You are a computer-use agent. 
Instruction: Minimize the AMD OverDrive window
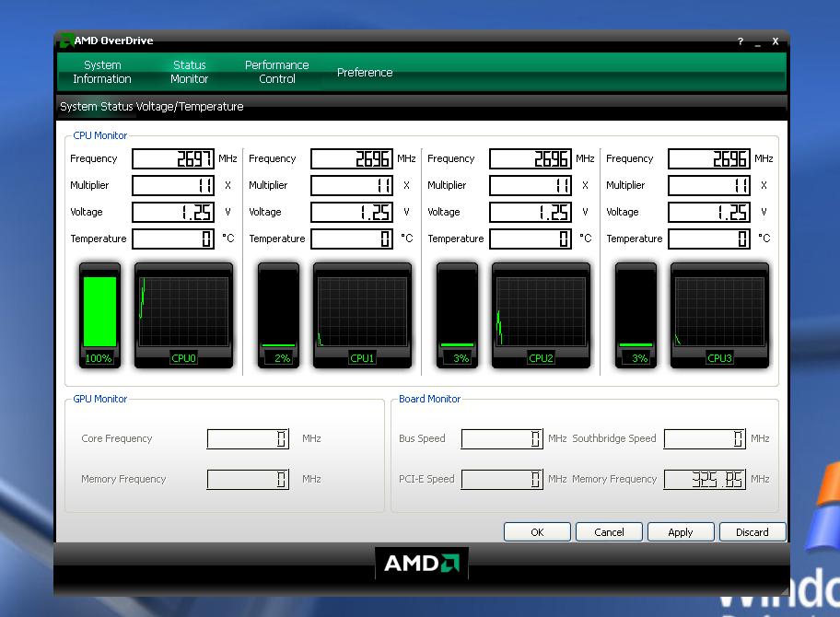(757, 43)
